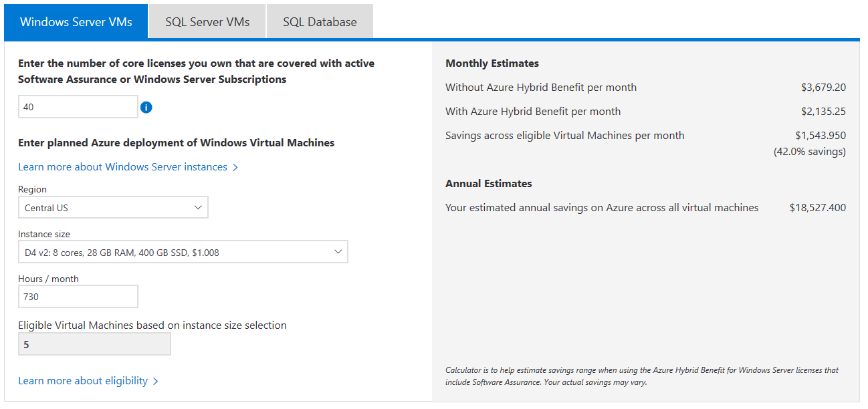Click the Eligible Virtual Machines field showing 5

click(x=94, y=344)
